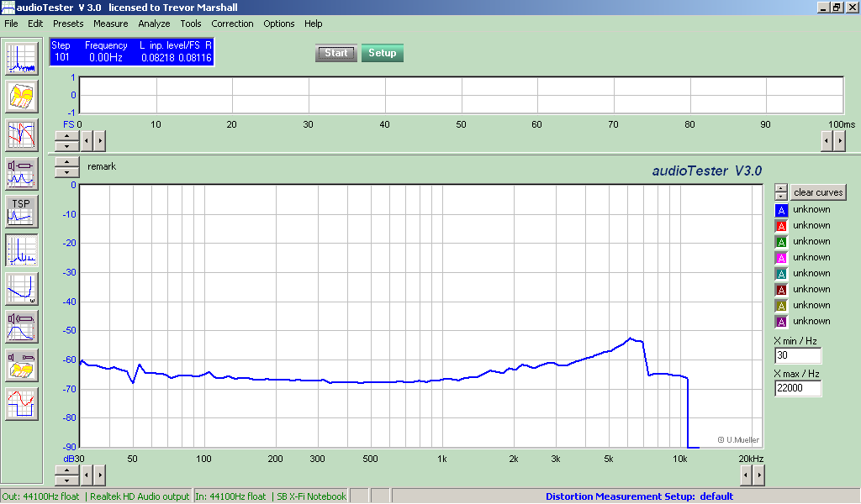Select the purple curve color swatch

(781, 322)
